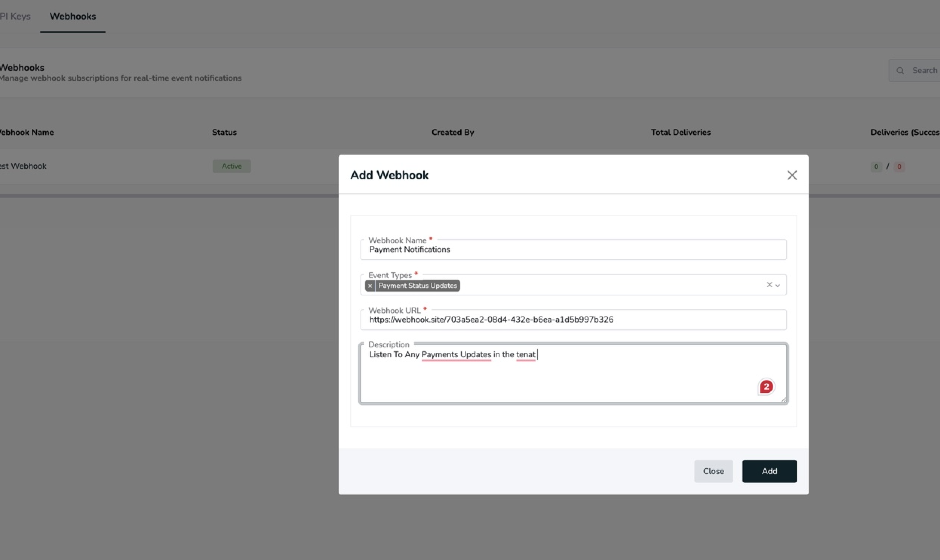The height and width of the screenshot is (560, 940).
Task: Open the red grammar suggestions badge
Action: coord(766,386)
